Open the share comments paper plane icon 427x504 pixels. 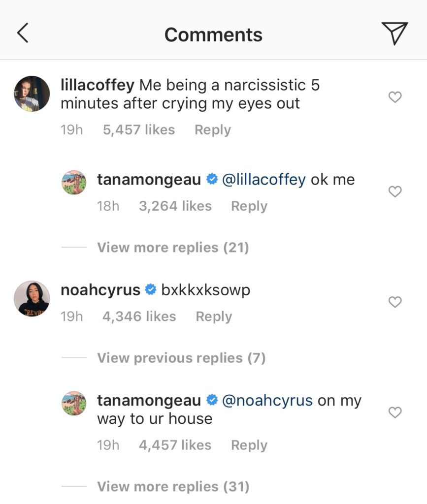(x=394, y=33)
